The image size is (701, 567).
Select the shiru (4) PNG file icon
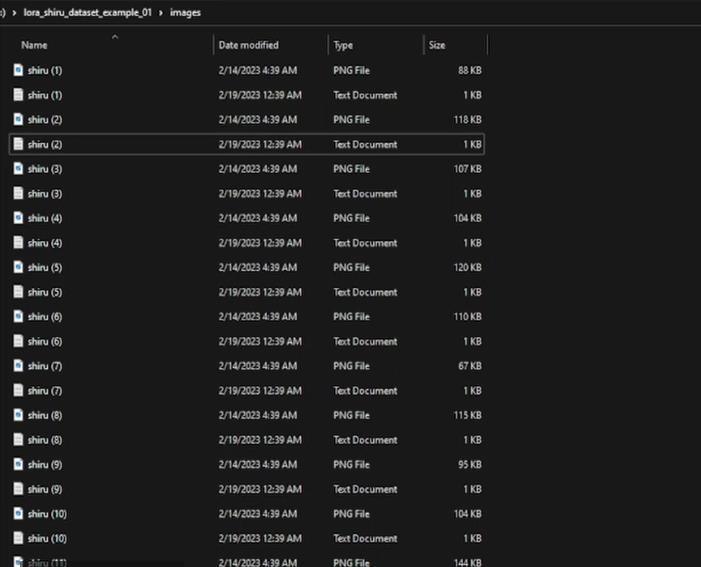coord(18,218)
